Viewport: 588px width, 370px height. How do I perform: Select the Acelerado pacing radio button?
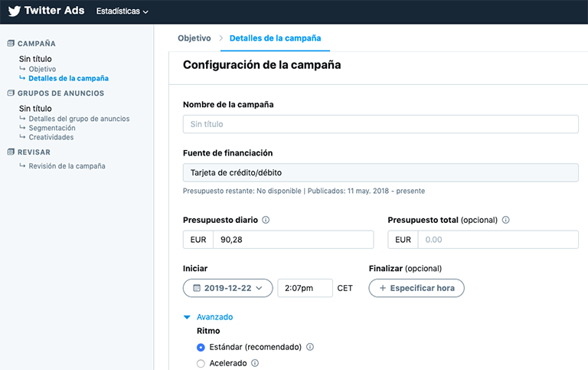pos(201,363)
